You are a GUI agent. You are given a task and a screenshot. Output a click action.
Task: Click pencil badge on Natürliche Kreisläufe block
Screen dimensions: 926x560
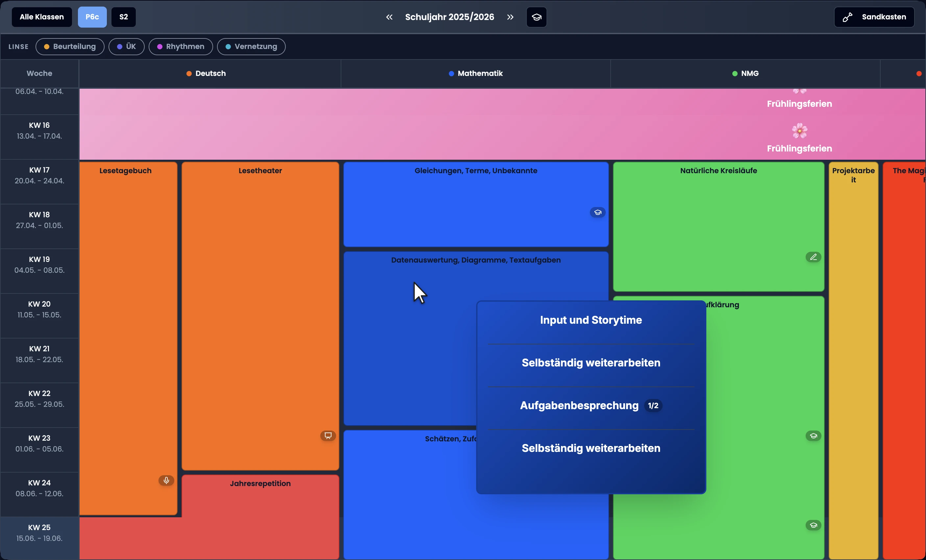pyautogui.click(x=813, y=257)
